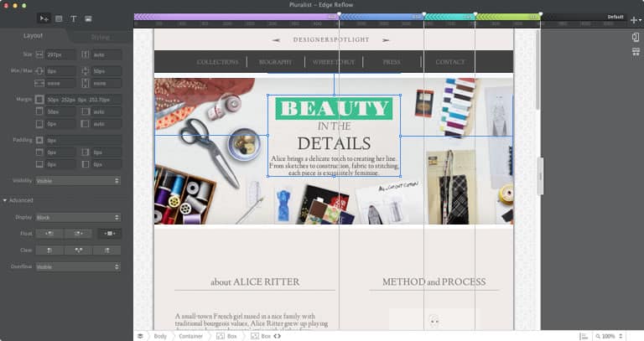Switch to the Layout tab

[x=34, y=36]
